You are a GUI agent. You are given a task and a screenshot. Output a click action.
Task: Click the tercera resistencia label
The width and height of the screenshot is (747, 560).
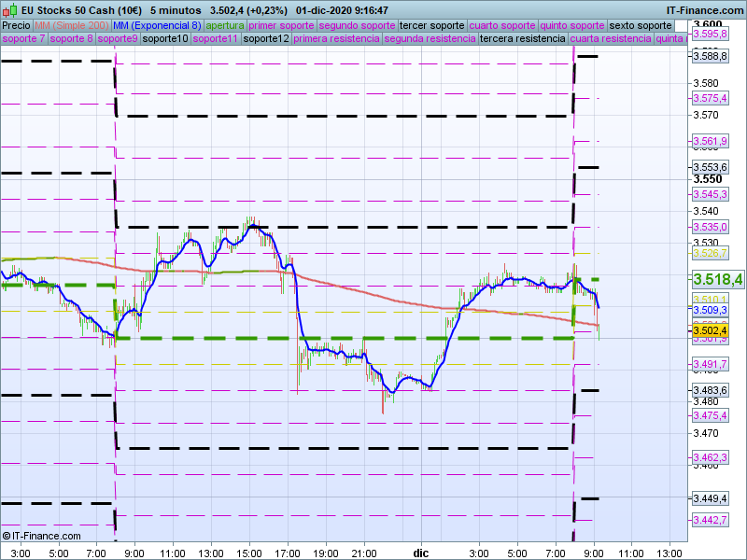coord(521,39)
